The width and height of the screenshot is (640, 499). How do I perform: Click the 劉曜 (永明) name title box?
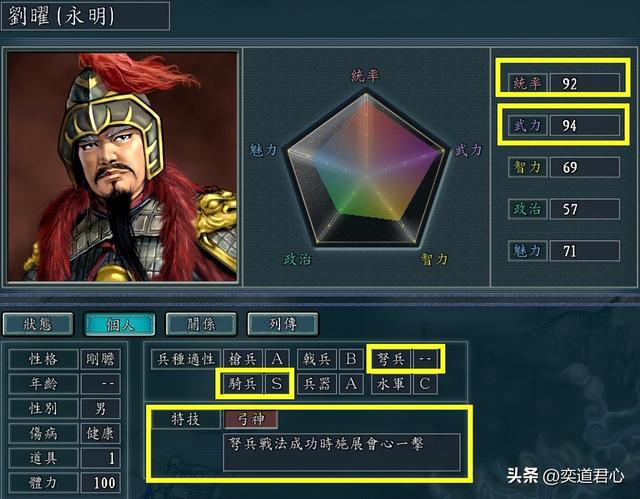click(x=85, y=16)
